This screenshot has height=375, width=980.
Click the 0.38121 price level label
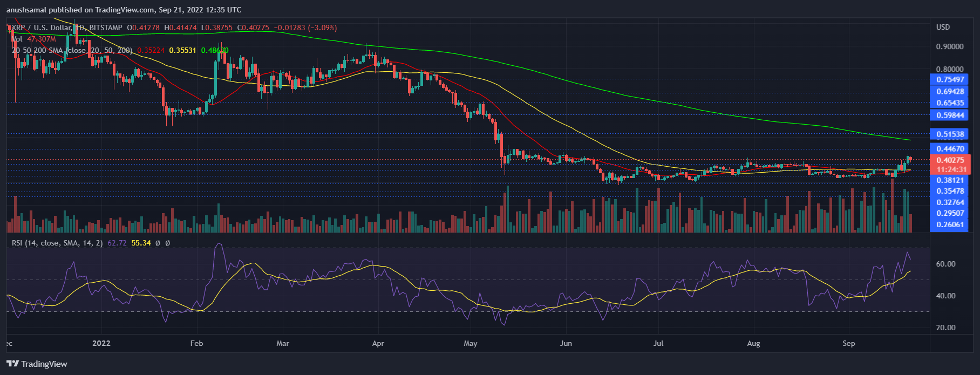949,180
